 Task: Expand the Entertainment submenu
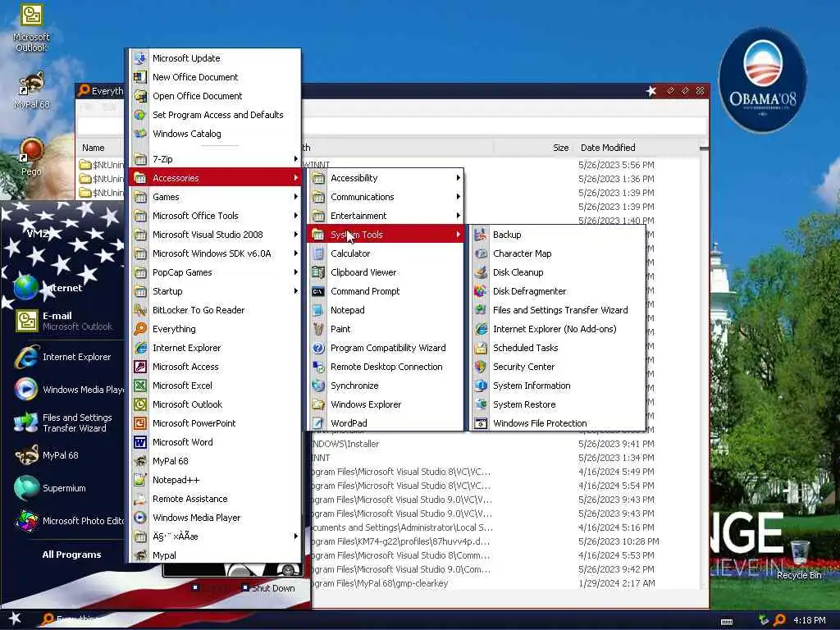click(386, 216)
